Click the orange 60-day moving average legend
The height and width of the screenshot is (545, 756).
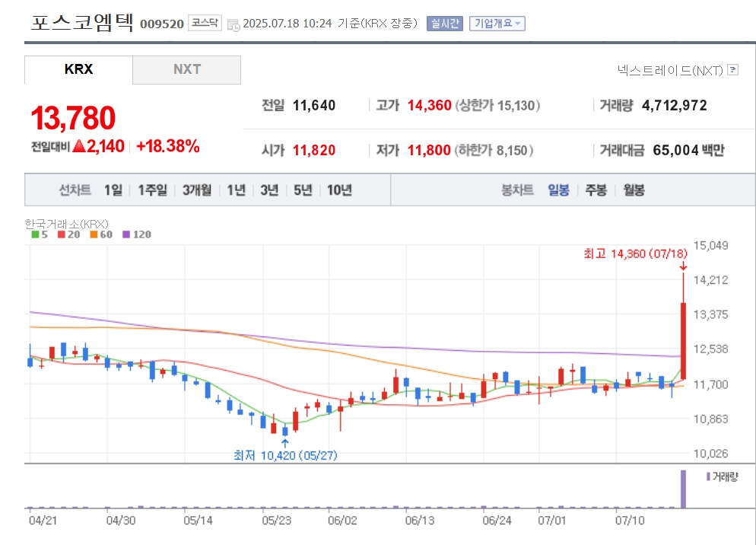101,234
